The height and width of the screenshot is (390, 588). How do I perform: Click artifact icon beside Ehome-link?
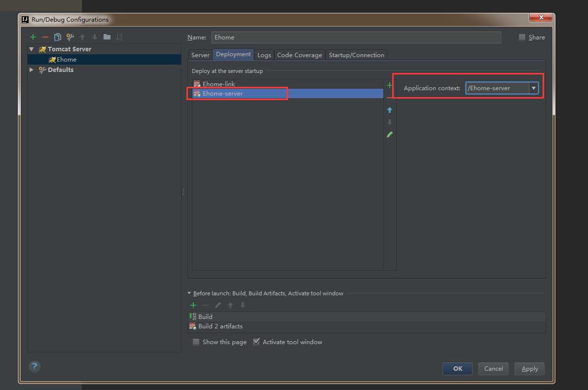coord(197,84)
